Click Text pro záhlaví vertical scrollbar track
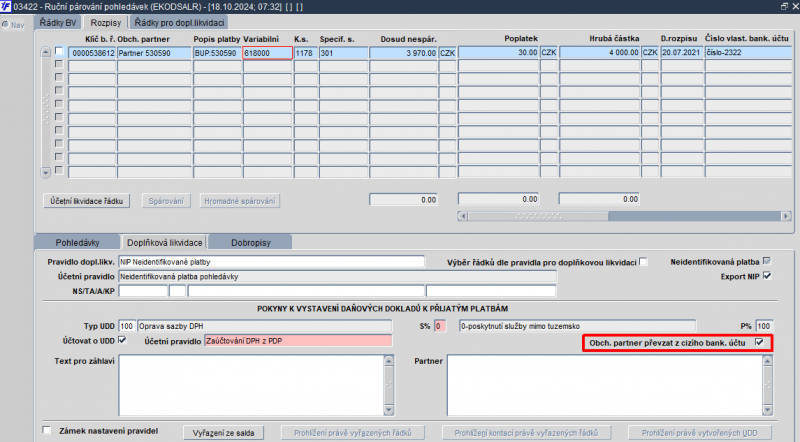This screenshot has height=442, width=800. [x=389, y=385]
